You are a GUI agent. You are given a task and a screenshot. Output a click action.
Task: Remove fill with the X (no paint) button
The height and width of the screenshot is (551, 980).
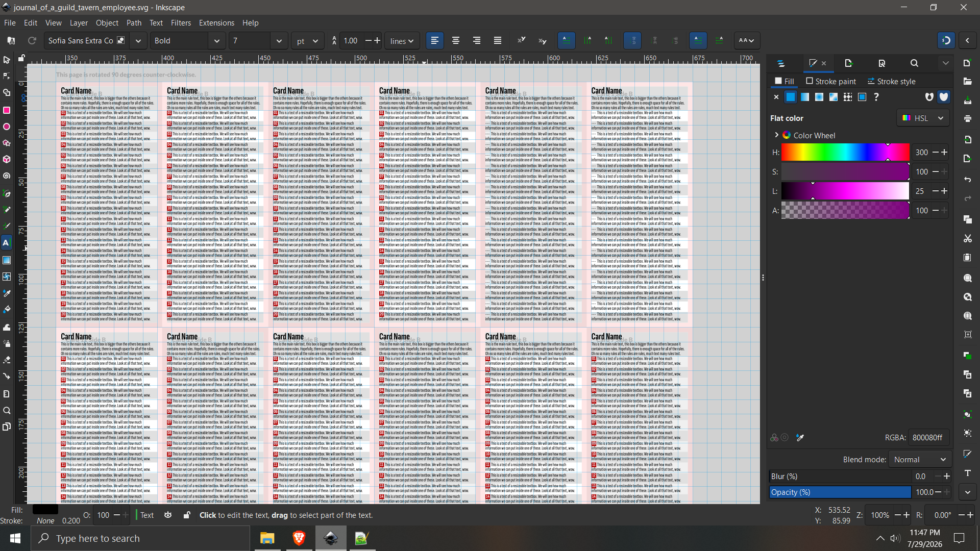pyautogui.click(x=776, y=97)
